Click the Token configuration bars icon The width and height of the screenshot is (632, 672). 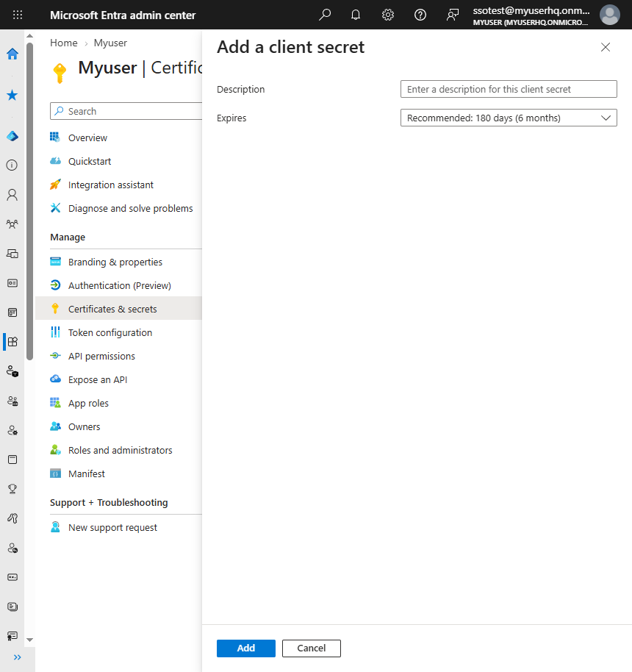(55, 332)
